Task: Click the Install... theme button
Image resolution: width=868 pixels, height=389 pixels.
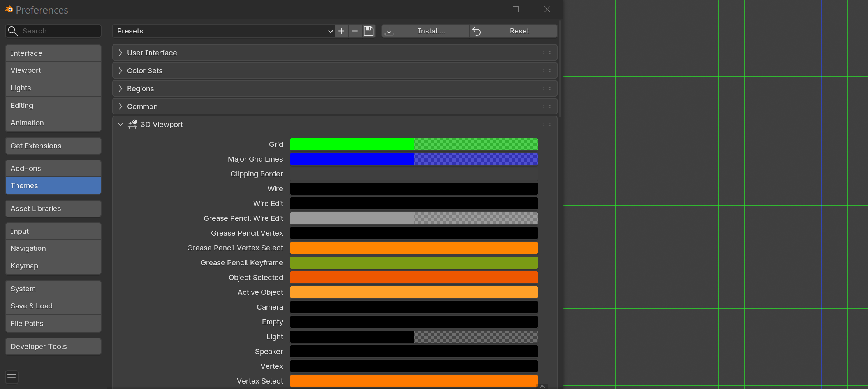Action: pos(425,31)
